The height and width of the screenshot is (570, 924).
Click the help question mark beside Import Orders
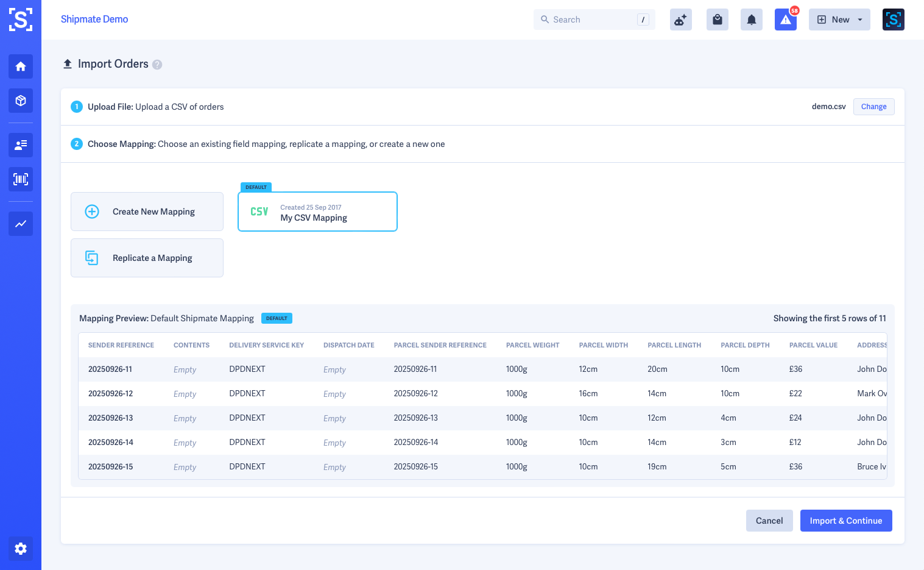pyautogui.click(x=157, y=65)
